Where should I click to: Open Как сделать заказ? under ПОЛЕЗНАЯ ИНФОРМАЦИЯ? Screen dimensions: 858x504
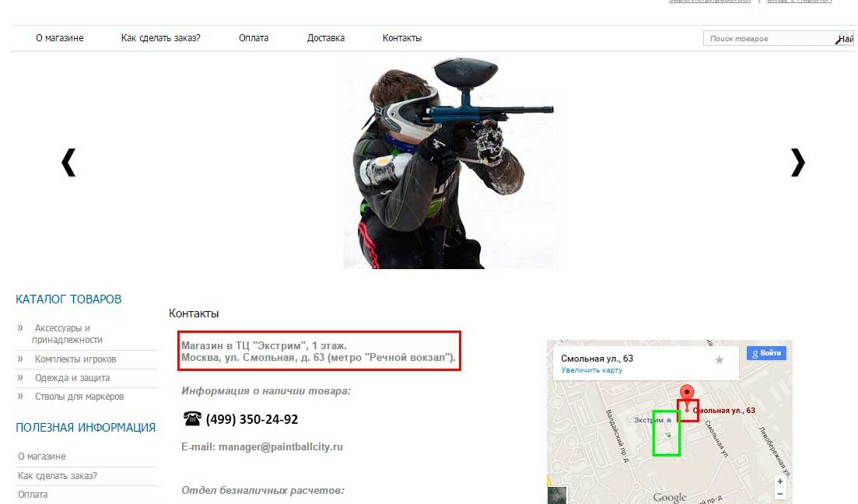coord(58,476)
